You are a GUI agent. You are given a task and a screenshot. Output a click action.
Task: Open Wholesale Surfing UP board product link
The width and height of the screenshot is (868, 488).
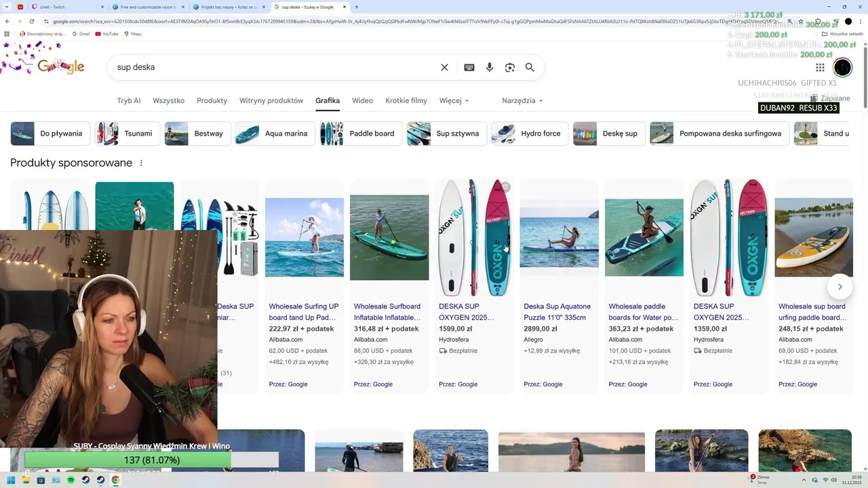(x=303, y=312)
